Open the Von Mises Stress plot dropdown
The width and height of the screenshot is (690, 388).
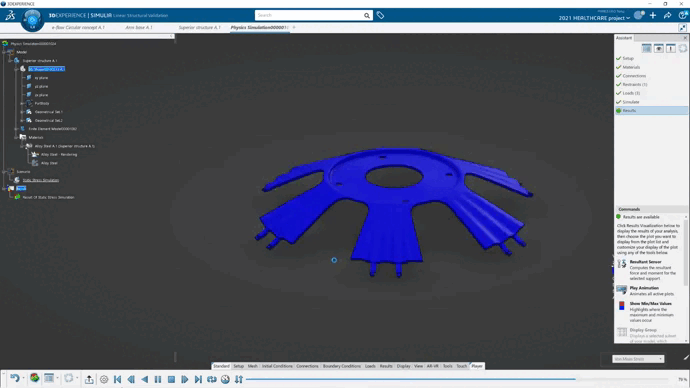tap(638, 359)
